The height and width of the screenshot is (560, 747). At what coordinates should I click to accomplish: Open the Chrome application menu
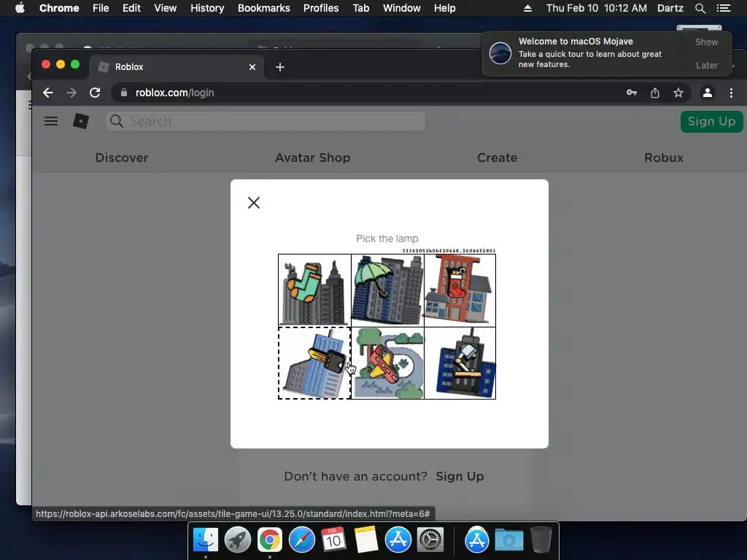[x=59, y=8]
